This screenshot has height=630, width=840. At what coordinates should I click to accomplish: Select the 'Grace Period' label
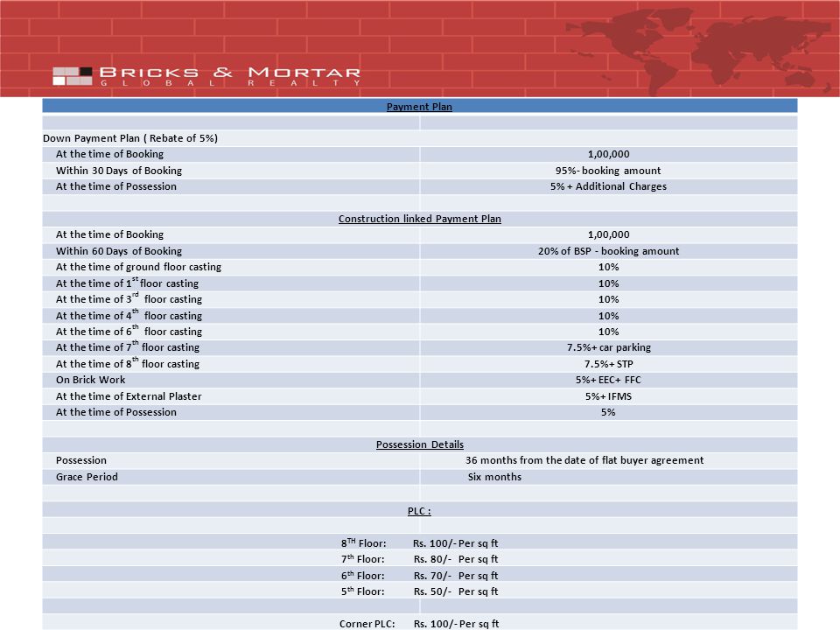click(x=87, y=477)
